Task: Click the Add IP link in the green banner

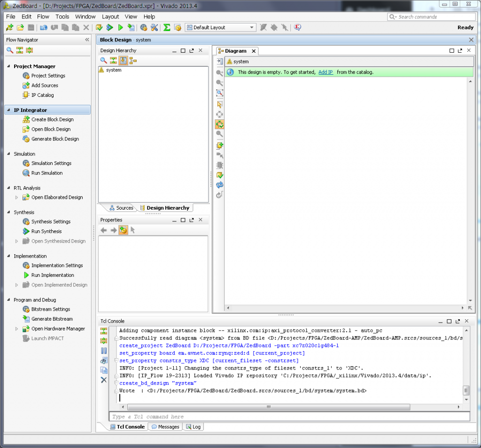Action: coord(326,71)
